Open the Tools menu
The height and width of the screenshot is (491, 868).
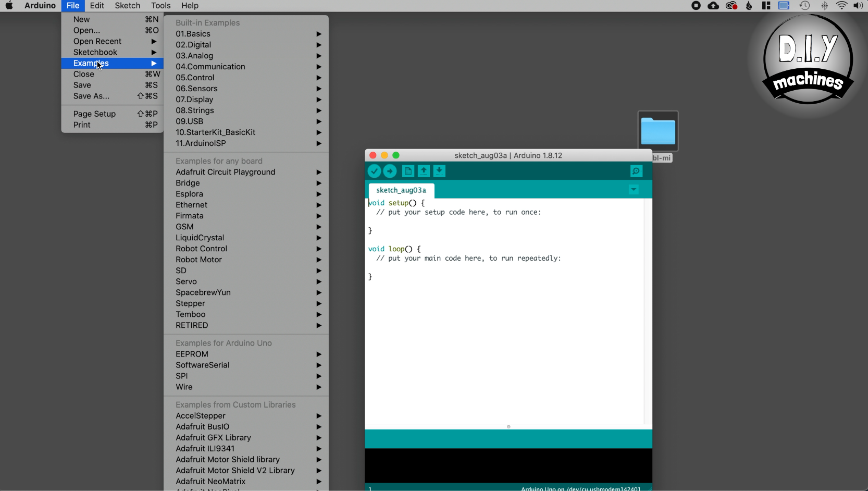161,6
